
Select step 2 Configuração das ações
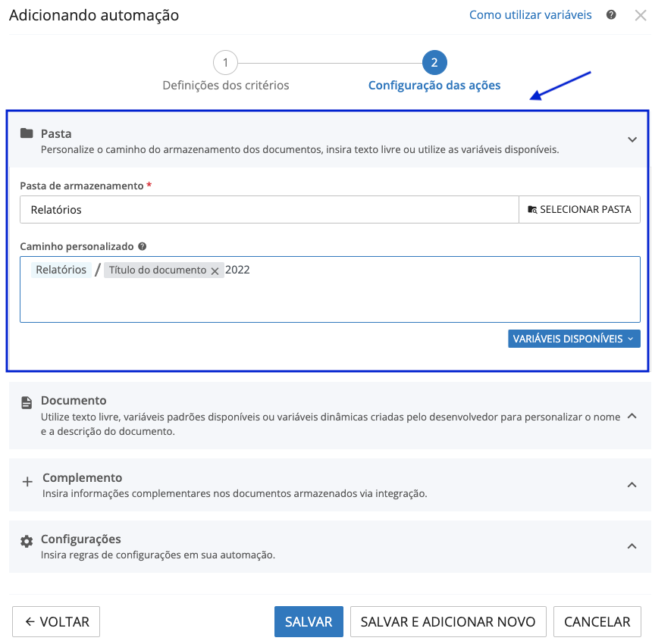(x=434, y=62)
